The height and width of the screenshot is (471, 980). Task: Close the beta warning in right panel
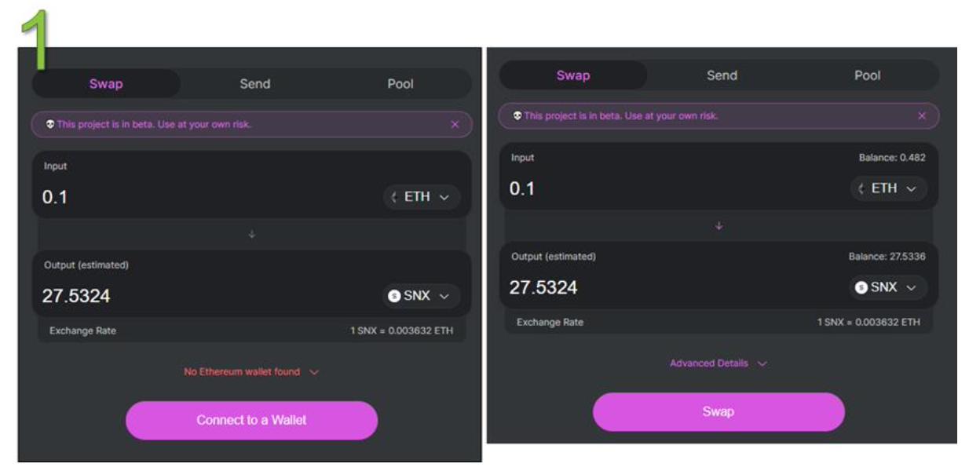pyautogui.click(x=922, y=116)
